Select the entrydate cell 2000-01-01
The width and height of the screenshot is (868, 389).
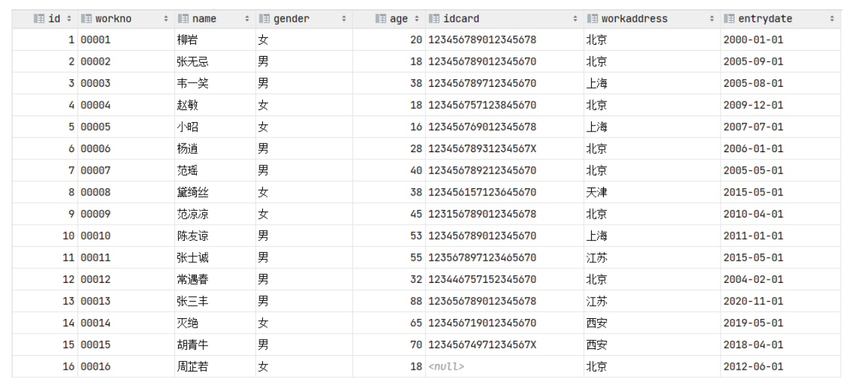tap(781, 40)
